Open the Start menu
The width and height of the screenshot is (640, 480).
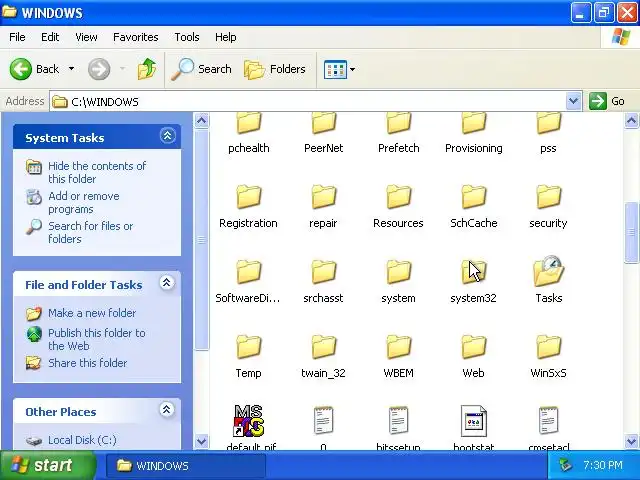[47, 465]
